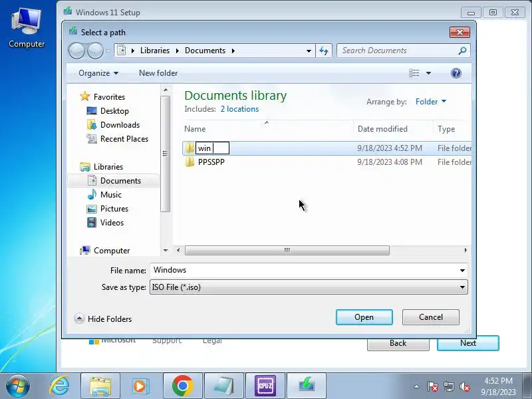Click folder rename edit box 'win'
Screen dimensions: 532x399
[212, 148]
